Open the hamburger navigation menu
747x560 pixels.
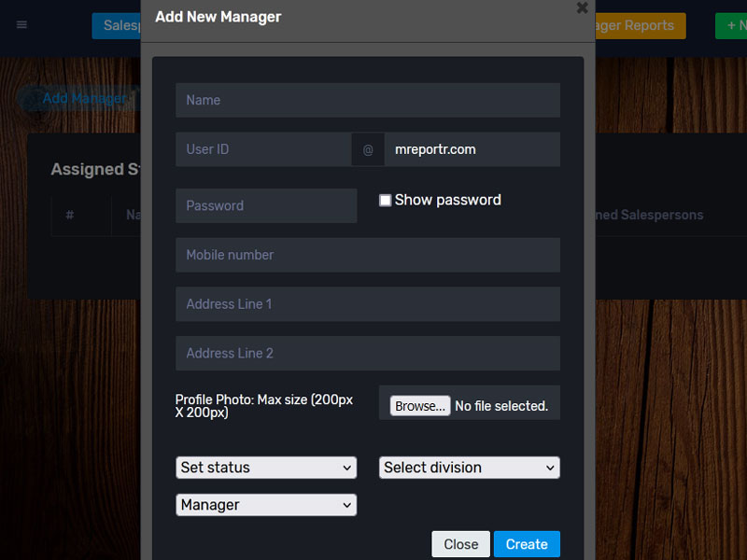[x=21, y=25]
